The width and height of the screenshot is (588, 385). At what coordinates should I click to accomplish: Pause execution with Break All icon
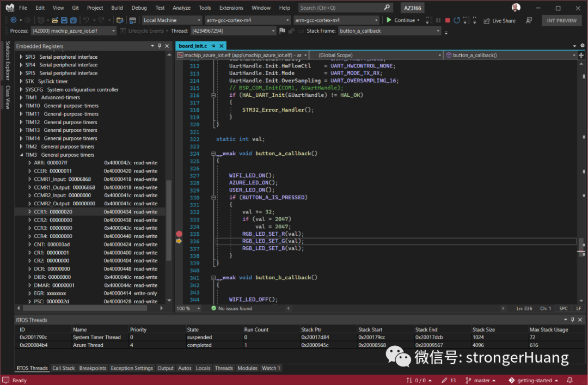coord(438,20)
